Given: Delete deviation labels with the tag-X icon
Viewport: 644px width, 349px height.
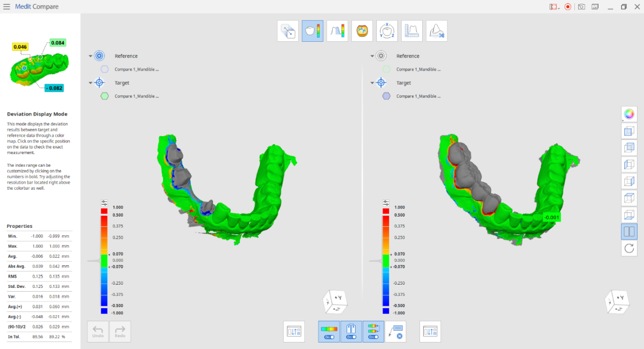Looking at the screenshot, I should tap(395, 332).
